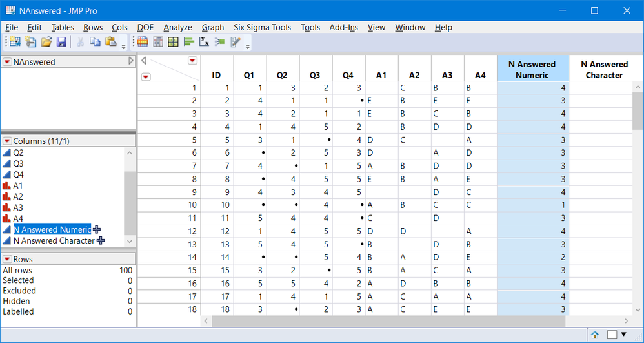The image size is (644, 343).
Task: Open the Six Sigma Tools menu
Action: point(263,28)
